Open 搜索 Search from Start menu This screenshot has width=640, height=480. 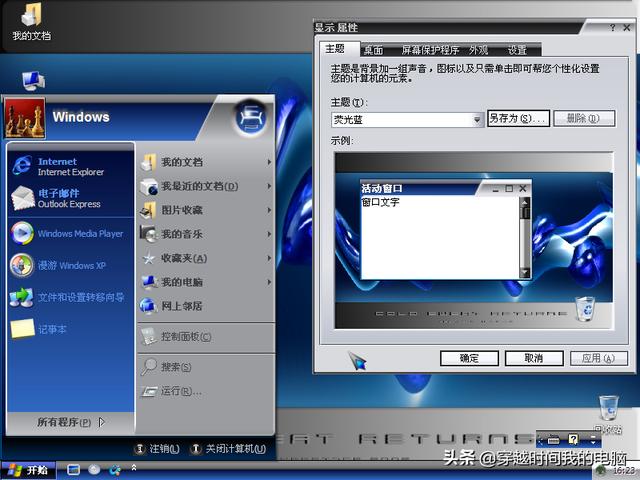[x=206, y=367]
